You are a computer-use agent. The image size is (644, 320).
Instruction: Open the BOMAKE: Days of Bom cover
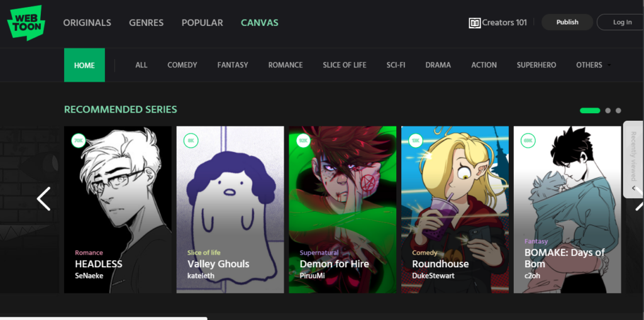[x=567, y=209]
